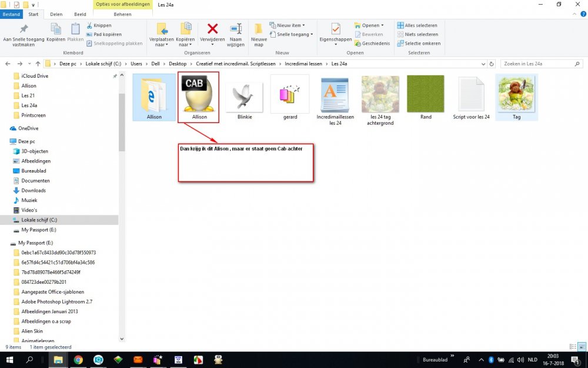This screenshot has height=368, width=588.
Task: Show file Geschiedenis
Action: pyautogui.click(x=372, y=43)
